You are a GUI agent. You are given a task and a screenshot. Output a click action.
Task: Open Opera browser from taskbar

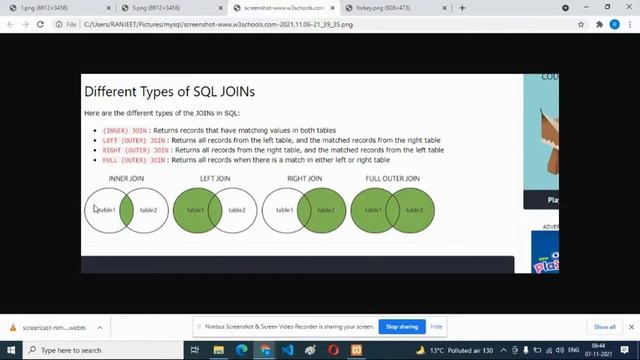pyautogui.click(x=333, y=350)
